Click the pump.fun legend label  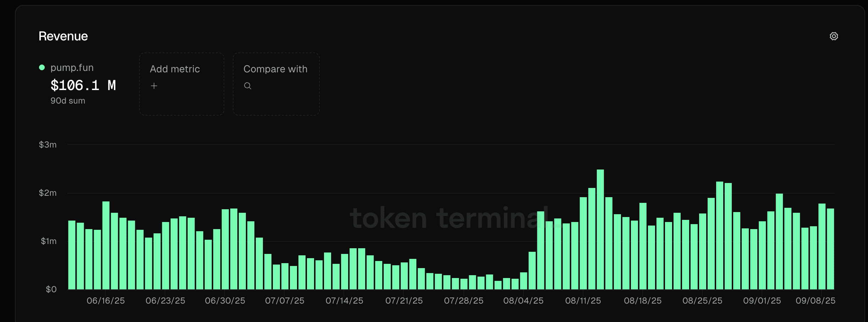[x=72, y=67]
